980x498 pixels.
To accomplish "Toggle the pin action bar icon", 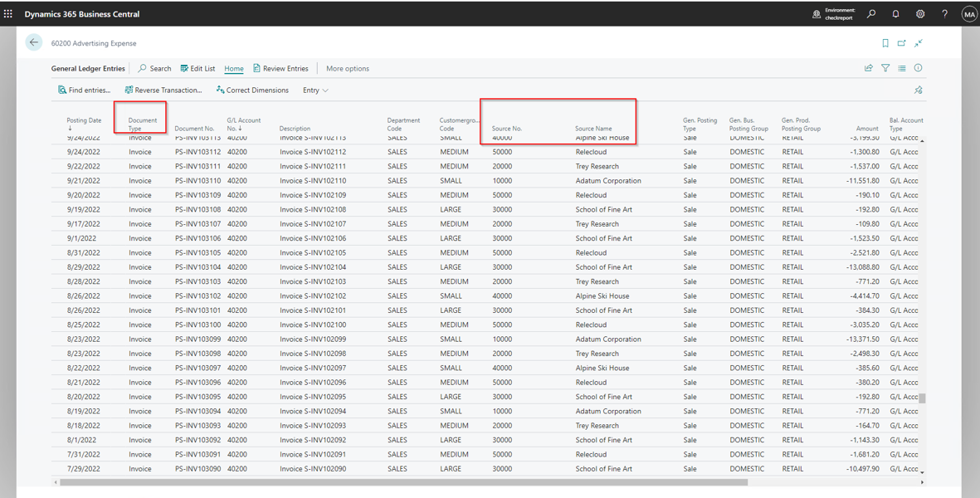I will [919, 90].
